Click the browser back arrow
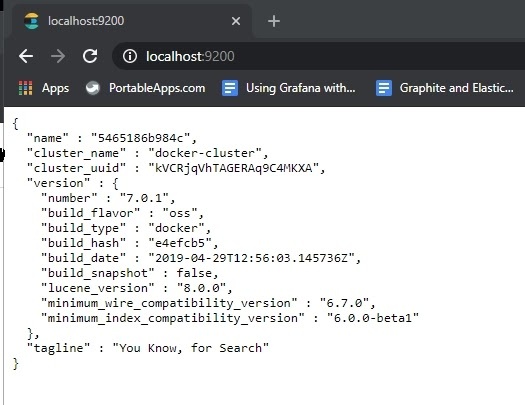 point(26,56)
